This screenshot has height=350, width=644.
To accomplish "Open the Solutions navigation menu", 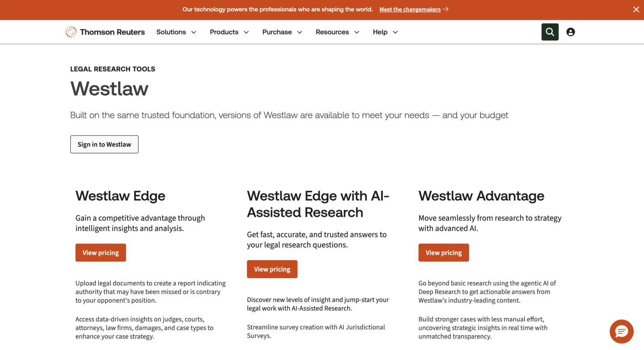I will coord(176,32).
